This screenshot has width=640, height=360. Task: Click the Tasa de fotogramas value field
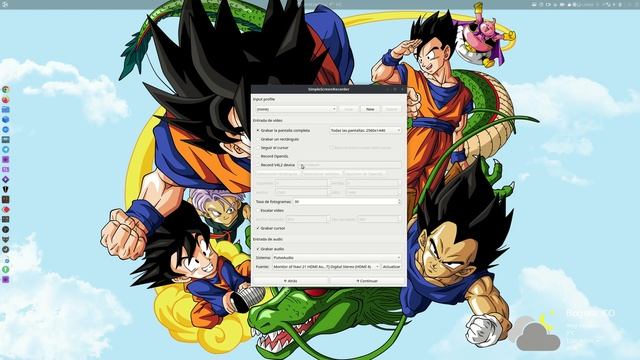tap(345, 202)
